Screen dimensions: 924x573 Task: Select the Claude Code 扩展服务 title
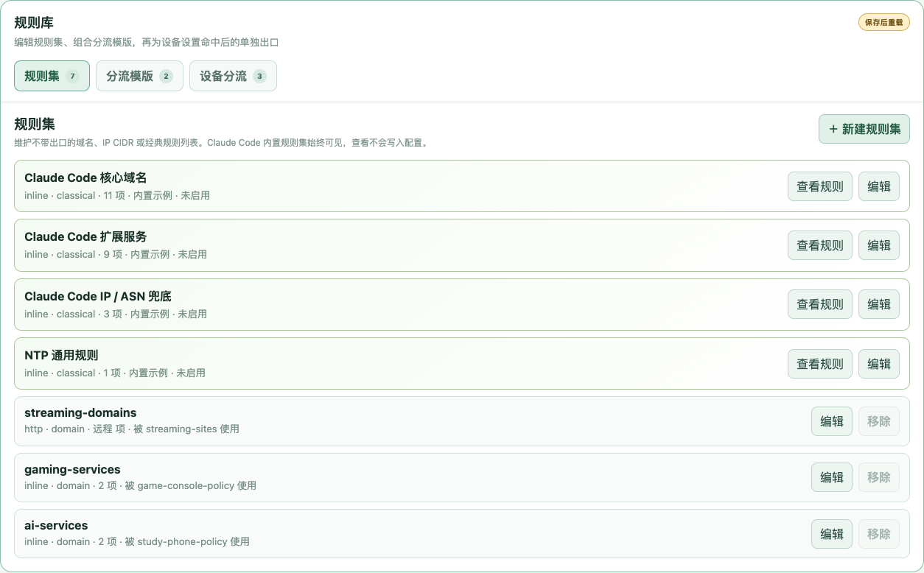[85, 236]
